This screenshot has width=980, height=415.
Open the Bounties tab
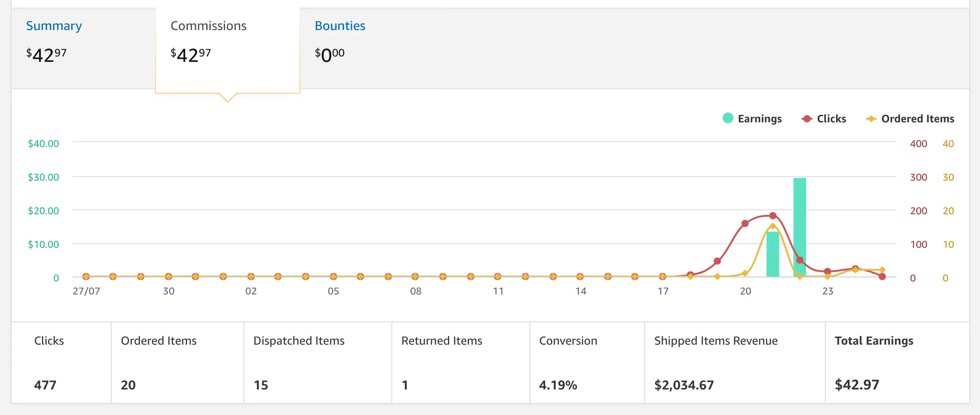(340, 26)
